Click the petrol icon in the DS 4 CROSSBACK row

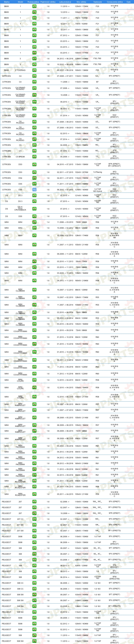tap(34, 209)
